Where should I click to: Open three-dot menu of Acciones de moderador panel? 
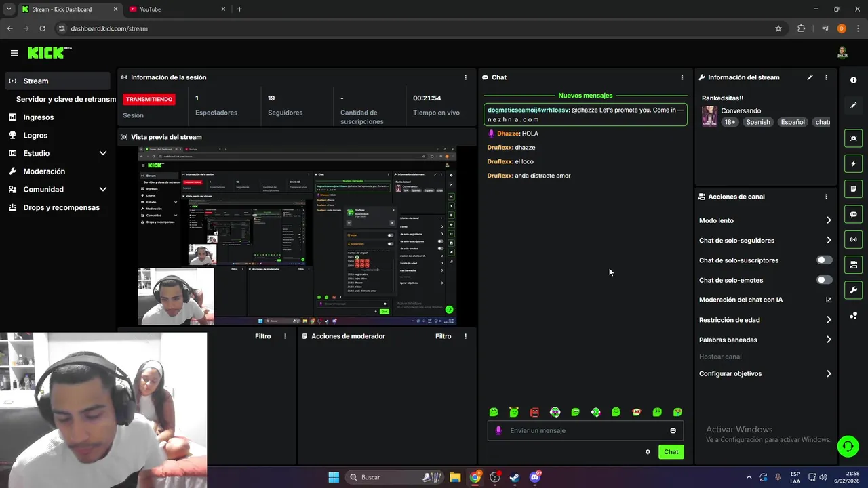click(465, 336)
